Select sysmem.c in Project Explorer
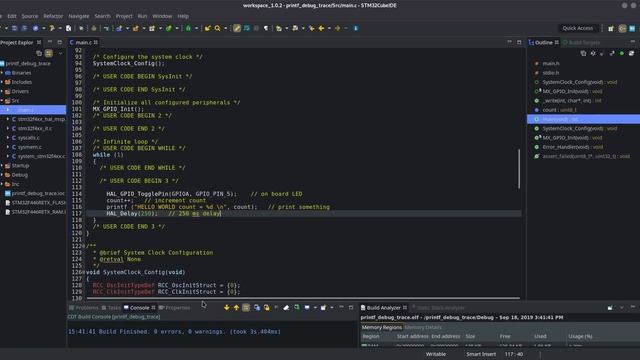The height and width of the screenshot is (360, 640). (29, 147)
